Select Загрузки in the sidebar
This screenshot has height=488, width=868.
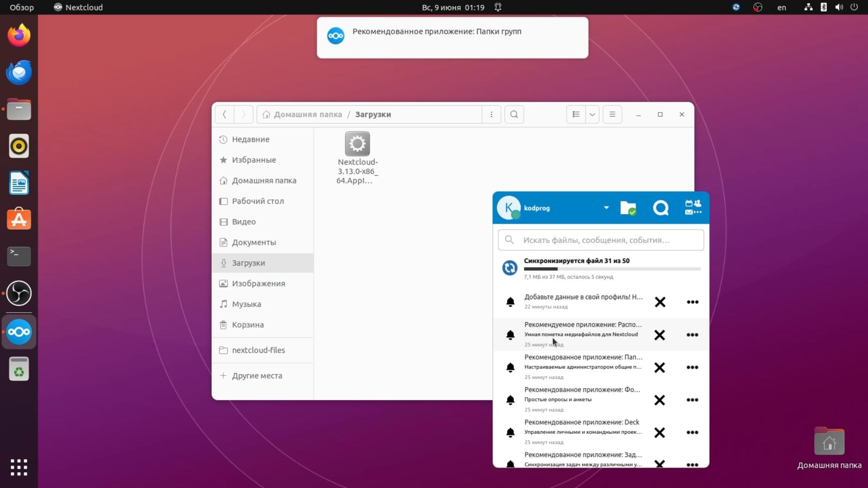click(263, 263)
